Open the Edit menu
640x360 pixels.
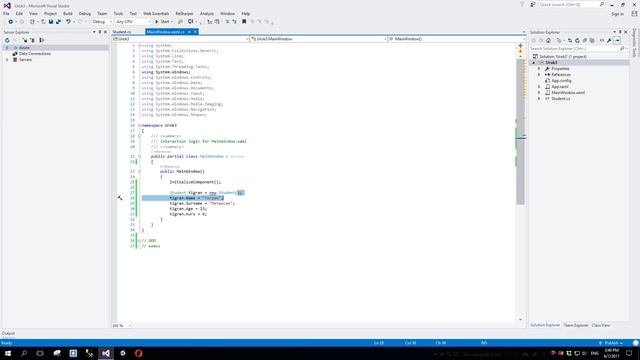pyautogui.click(x=19, y=13)
